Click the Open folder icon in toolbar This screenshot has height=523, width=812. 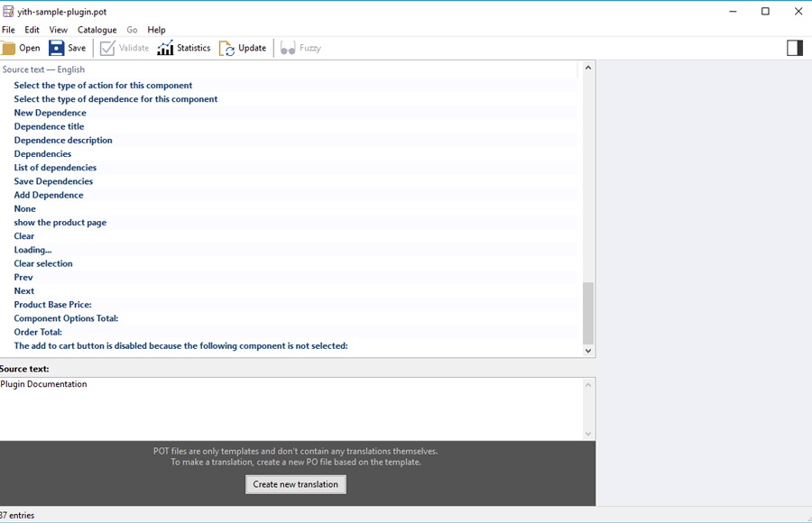coord(9,48)
